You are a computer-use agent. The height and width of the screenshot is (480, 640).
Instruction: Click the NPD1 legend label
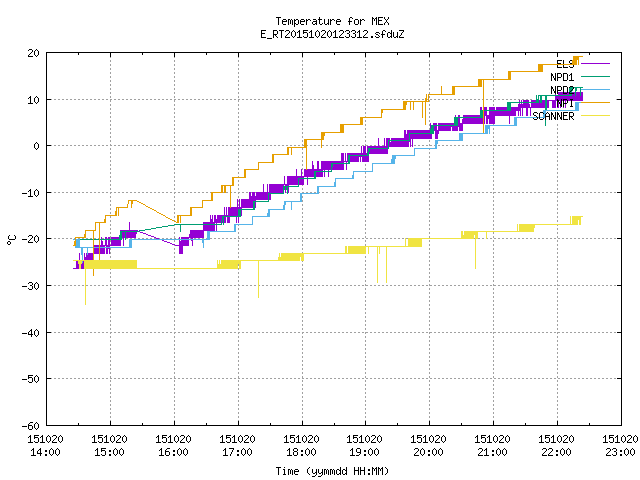click(562, 77)
